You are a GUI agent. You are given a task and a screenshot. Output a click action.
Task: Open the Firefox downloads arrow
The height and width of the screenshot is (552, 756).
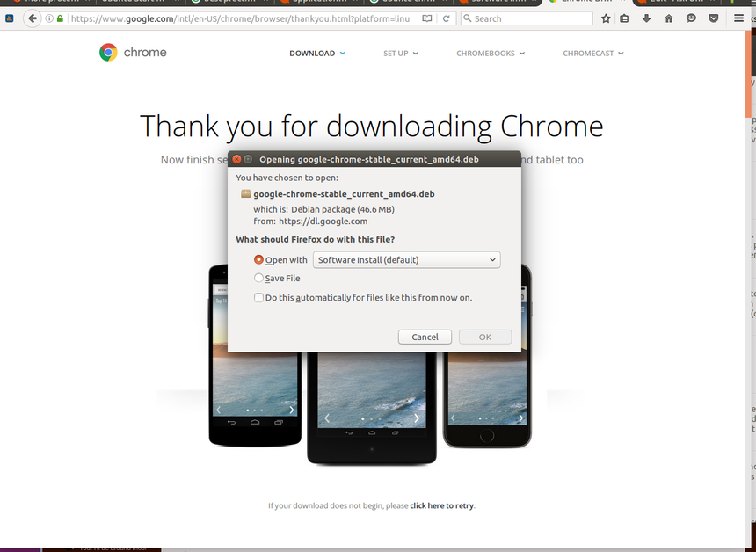(647, 18)
